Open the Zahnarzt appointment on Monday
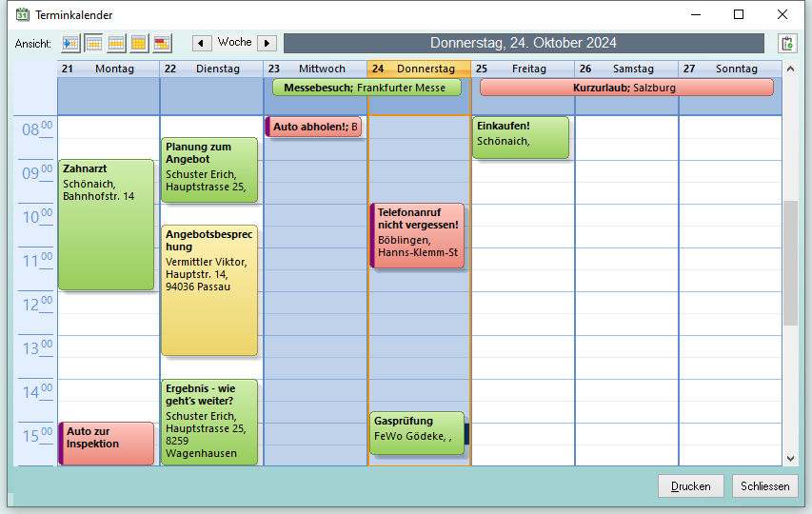This screenshot has width=812, height=514. point(106,224)
